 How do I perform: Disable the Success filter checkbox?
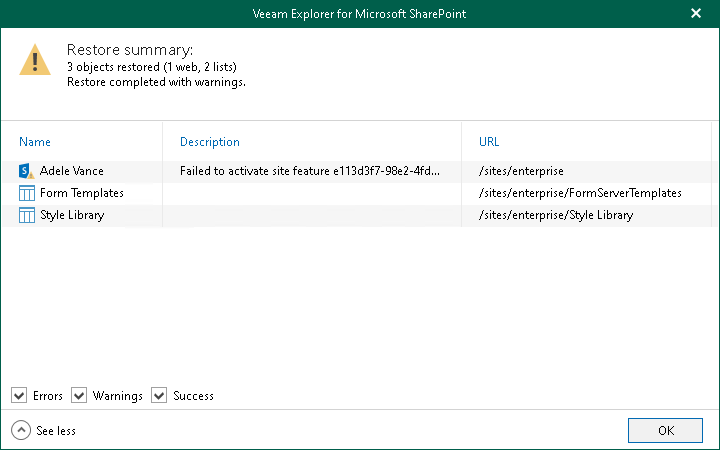(159, 396)
